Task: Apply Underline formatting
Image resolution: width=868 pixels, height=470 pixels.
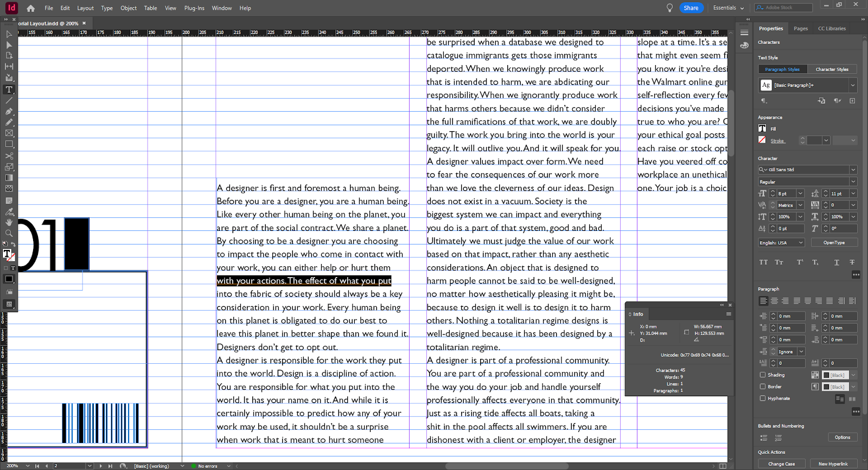Action: coord(837,262)
